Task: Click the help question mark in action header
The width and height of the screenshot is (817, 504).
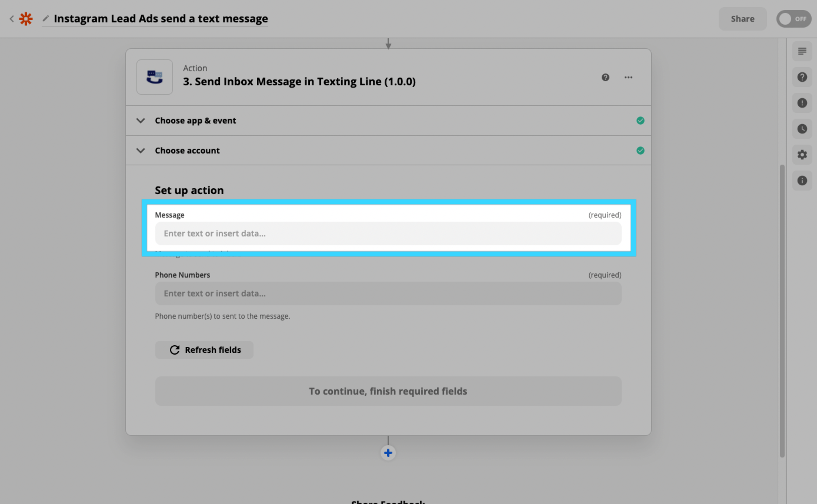Action: [x=605, y=77]
